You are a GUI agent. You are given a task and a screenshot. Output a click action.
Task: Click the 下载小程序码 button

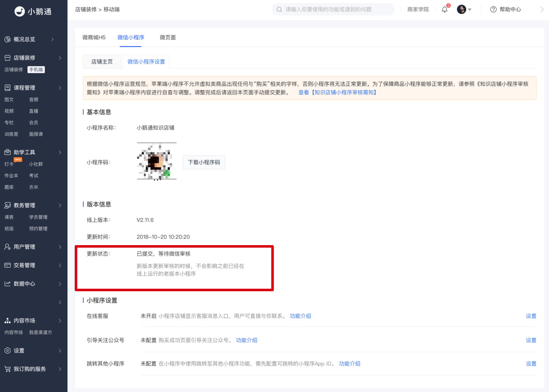point(204,162)
